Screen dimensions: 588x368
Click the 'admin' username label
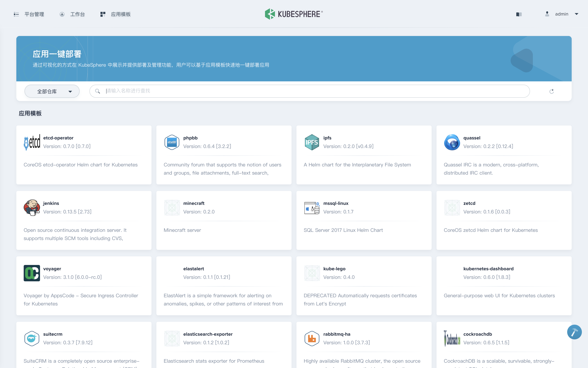tap(561, 14)
